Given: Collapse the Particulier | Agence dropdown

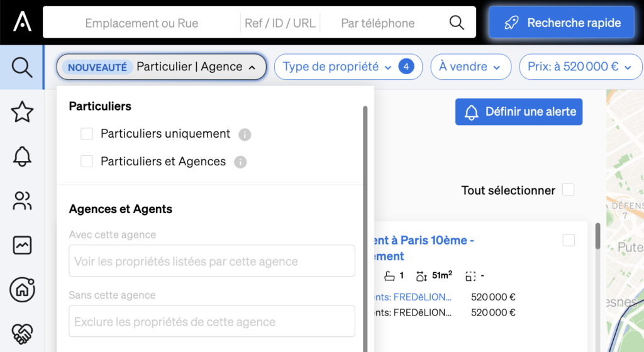Looking at the screenshot, I should [x=162, y=67].
